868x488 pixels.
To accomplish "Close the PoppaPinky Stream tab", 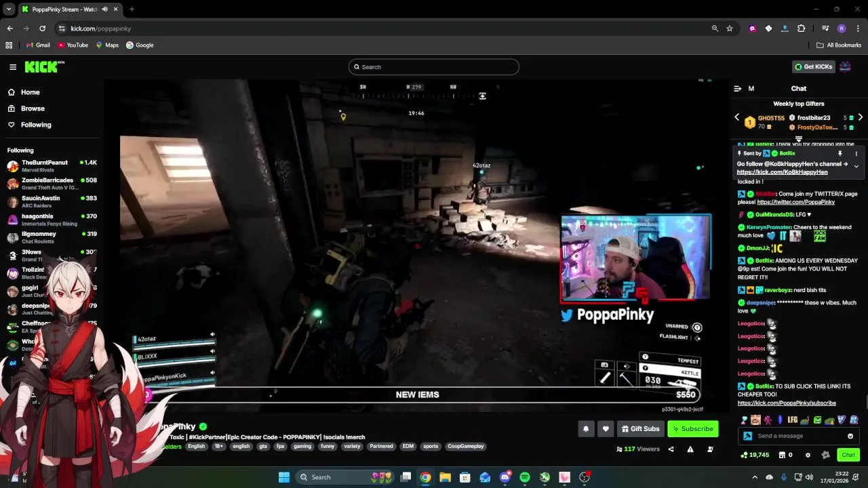I will click(115, 9).
